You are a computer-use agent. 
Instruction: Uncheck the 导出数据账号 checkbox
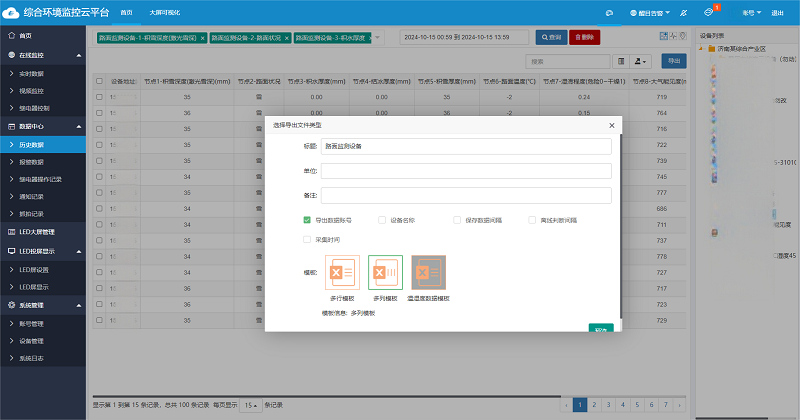click(x=307, y=219)
